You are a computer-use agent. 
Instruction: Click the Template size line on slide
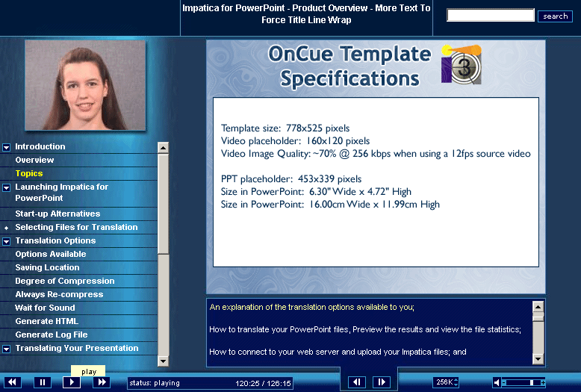click(x=285, y=128)
